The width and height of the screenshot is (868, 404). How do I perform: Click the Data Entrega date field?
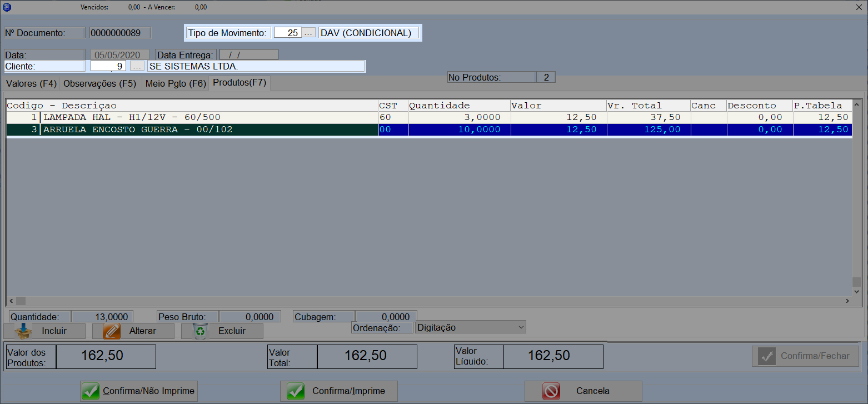point(248,55)
